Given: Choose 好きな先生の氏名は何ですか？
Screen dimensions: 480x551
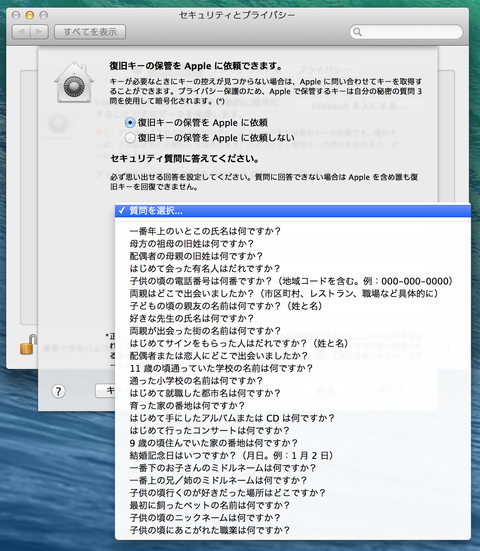Looking at the screenshot, I should coord(293,318).
